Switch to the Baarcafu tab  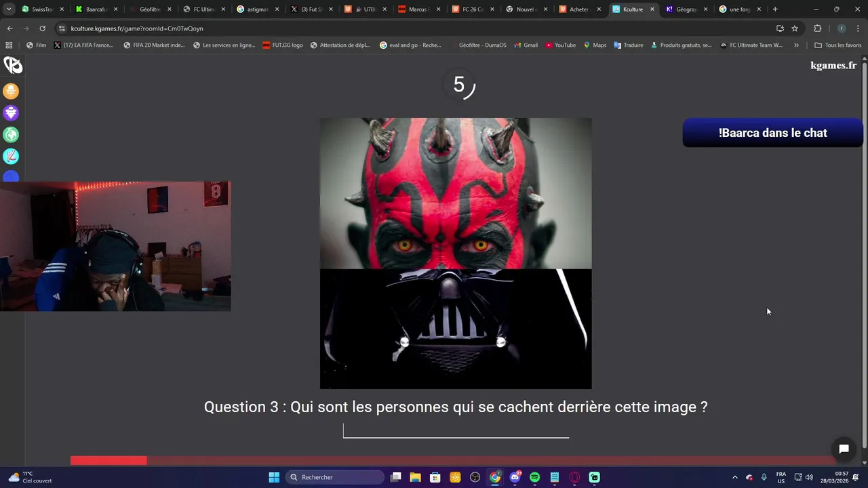click(x=96, y=9)
